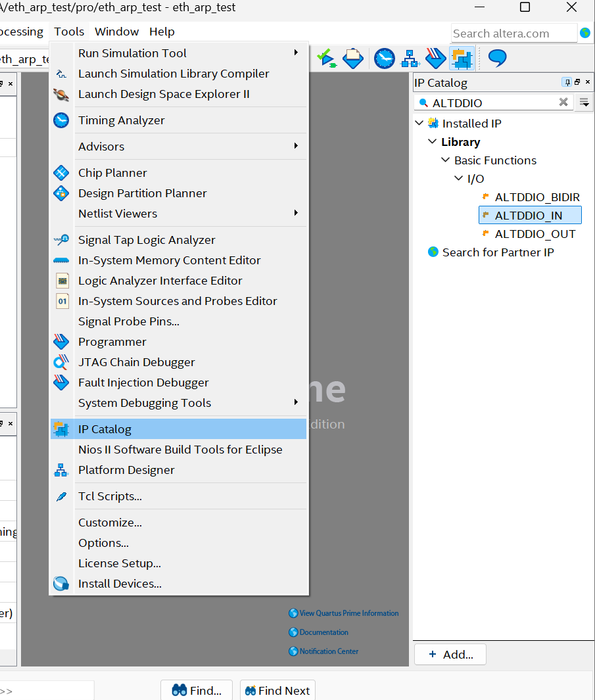Viewport: 595px width, 700px height.
Task: Expand the System Debugging Tools submenu
Action: [296, 402]
